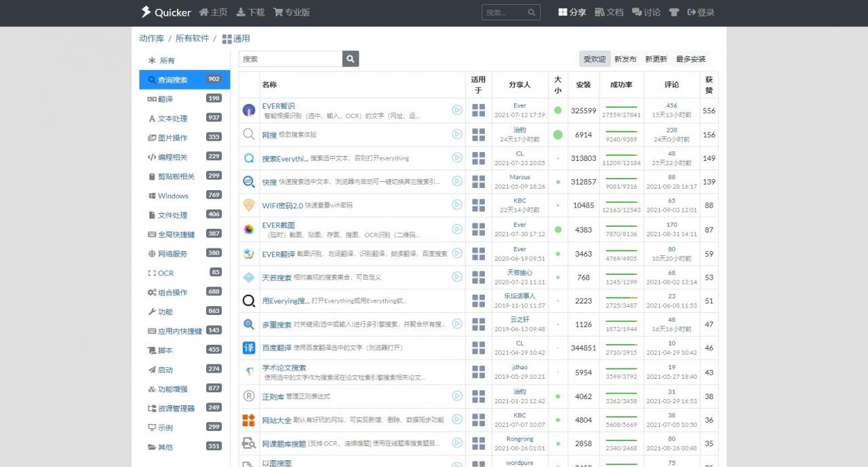Open the 网搜 action

tap(269, 135)
